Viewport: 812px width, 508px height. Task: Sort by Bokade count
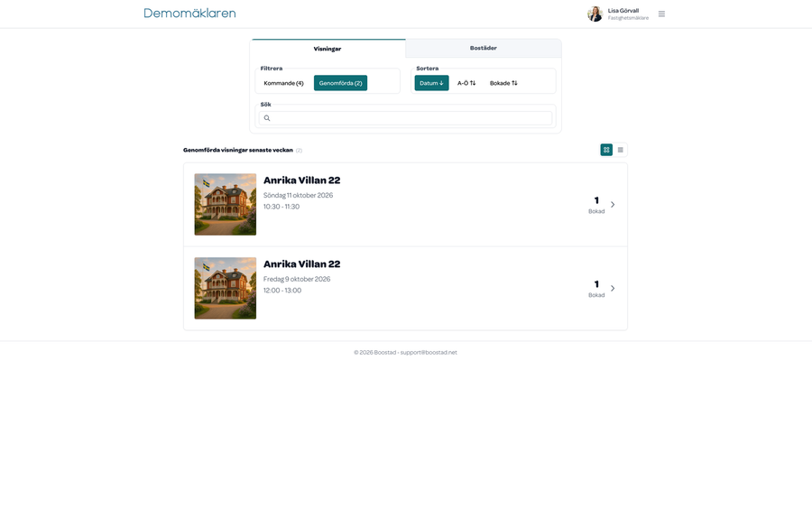coord(503,83)
